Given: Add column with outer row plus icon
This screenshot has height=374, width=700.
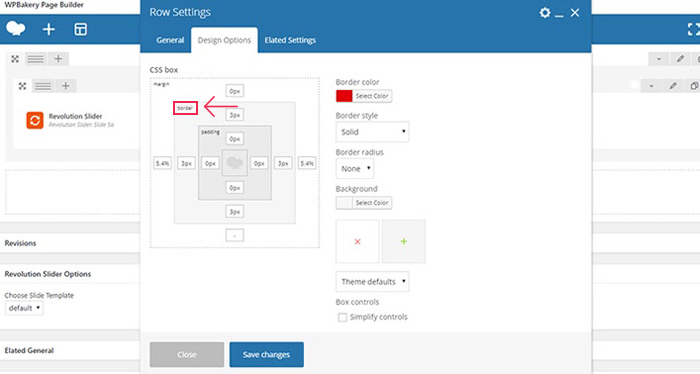Looking at the screenshot, I should [x=58, y=59].
